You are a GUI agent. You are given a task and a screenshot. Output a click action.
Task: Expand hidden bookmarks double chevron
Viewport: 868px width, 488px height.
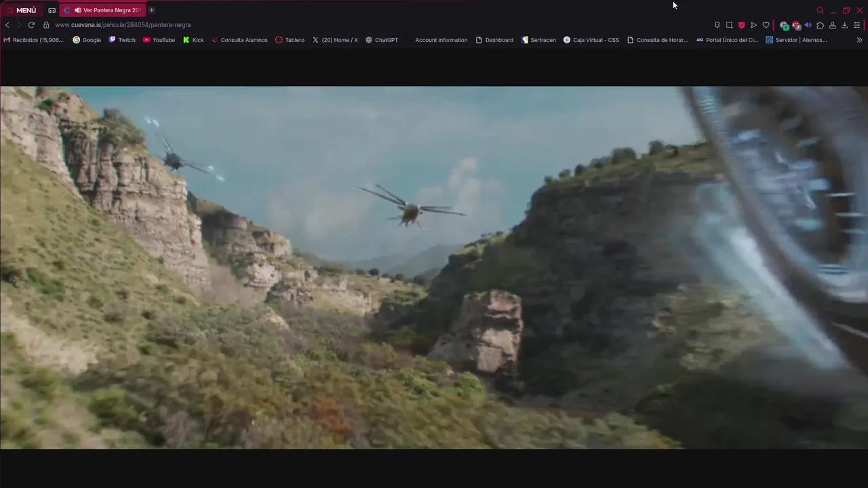[860, 40]
